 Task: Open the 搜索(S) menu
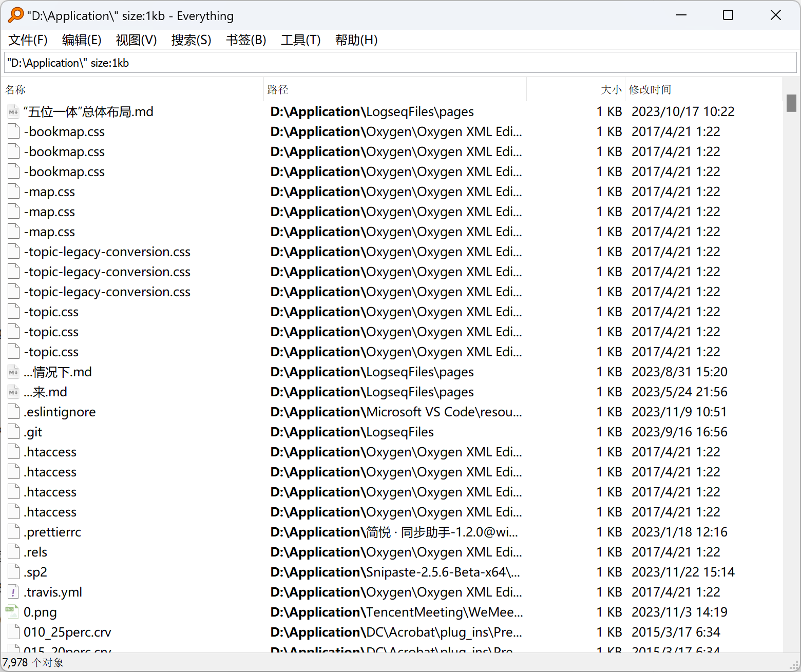coord(191,40)
